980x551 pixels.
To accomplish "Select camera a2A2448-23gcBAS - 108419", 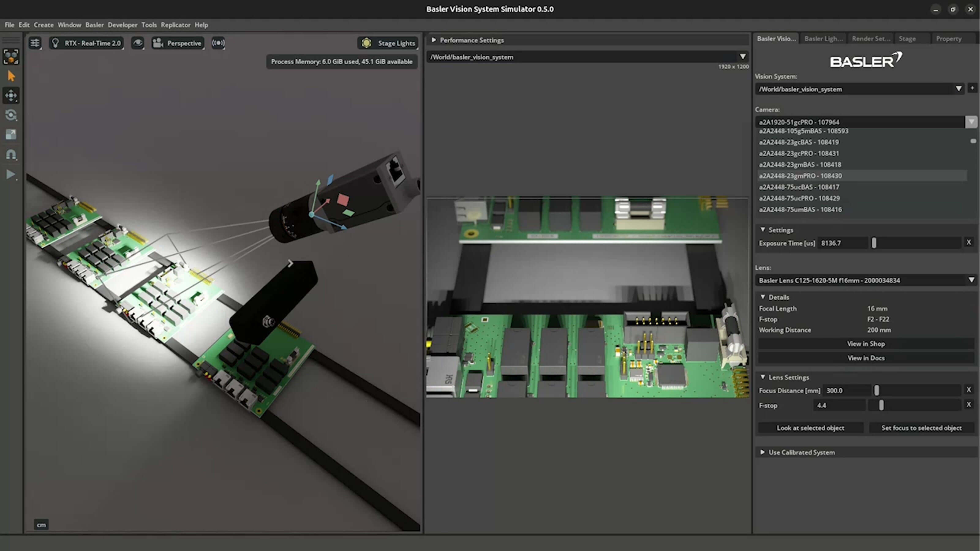I will (x=862, y=142).
